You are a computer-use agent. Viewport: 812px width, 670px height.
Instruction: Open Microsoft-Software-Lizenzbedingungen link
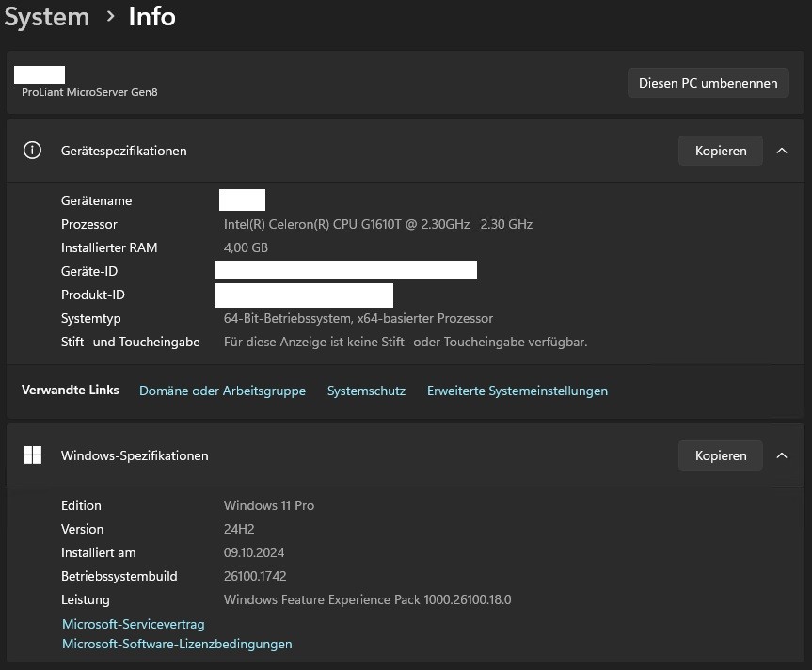point(177,644)
